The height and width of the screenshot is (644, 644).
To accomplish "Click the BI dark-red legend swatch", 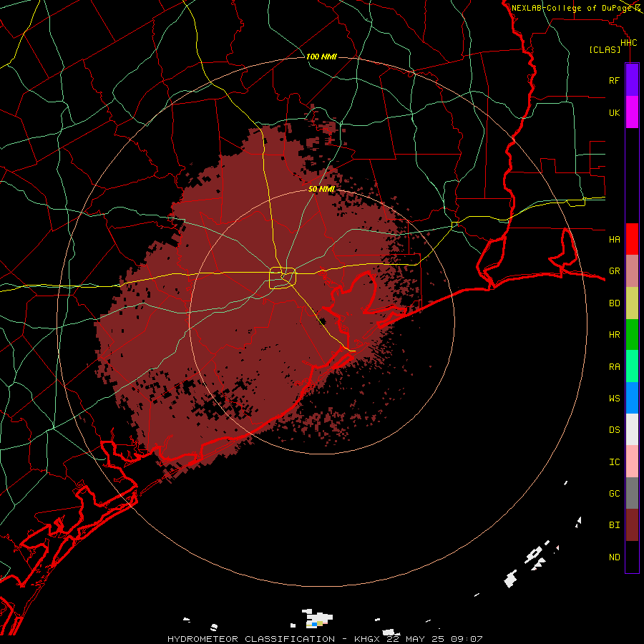I will tap(632, 525).
